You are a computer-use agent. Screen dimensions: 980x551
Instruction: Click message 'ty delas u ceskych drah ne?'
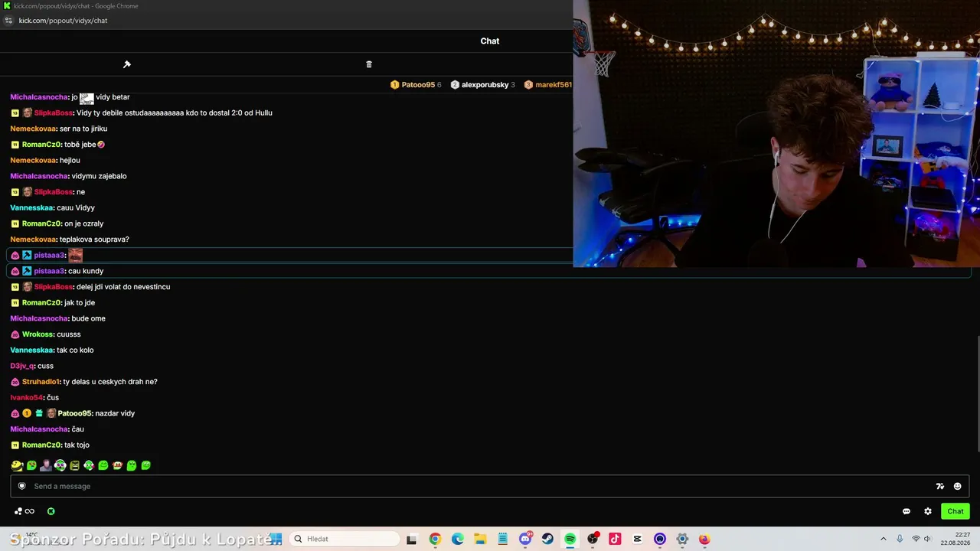click(x=110, y=382)
